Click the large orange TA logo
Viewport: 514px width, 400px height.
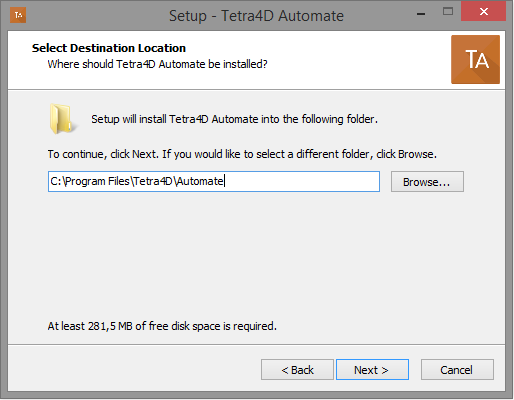[475, 59]
